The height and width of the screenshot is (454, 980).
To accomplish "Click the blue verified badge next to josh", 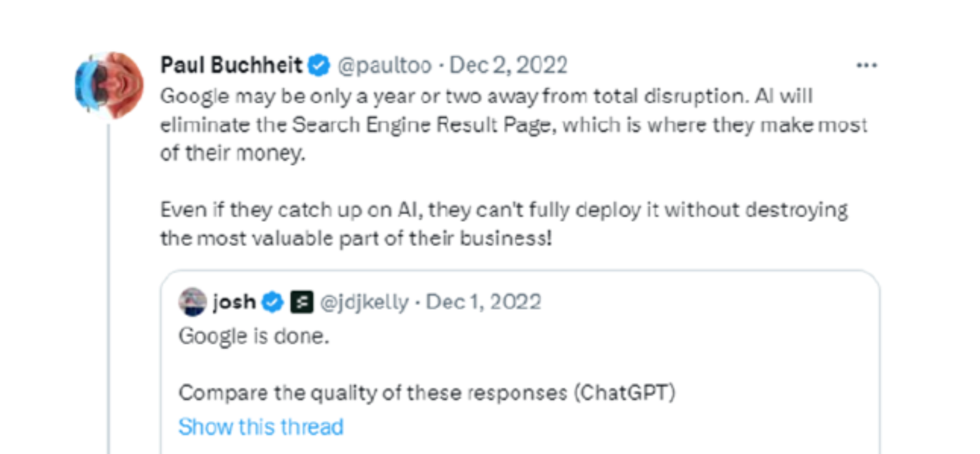I will click(x=272, y=302).
